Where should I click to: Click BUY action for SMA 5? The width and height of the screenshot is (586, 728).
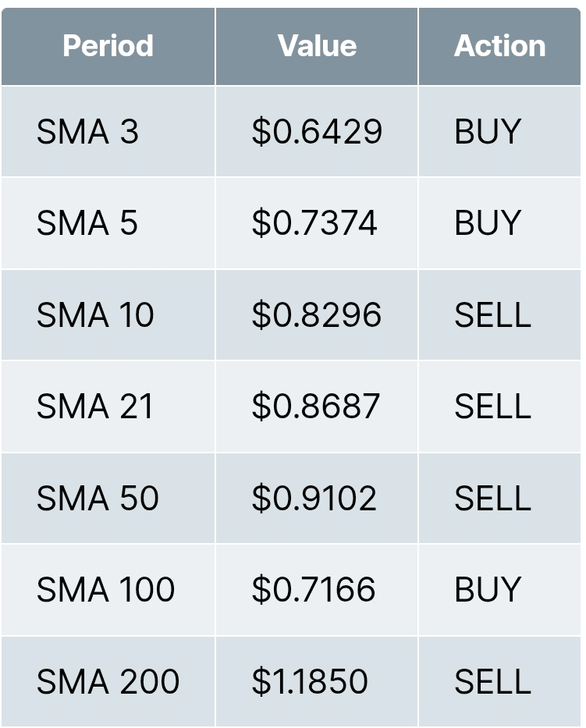pyautogui.click(x=488, y=223)
